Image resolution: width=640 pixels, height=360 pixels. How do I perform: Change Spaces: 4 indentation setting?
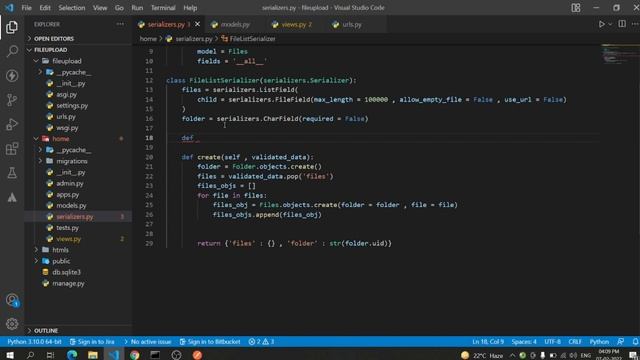[524, 342]
